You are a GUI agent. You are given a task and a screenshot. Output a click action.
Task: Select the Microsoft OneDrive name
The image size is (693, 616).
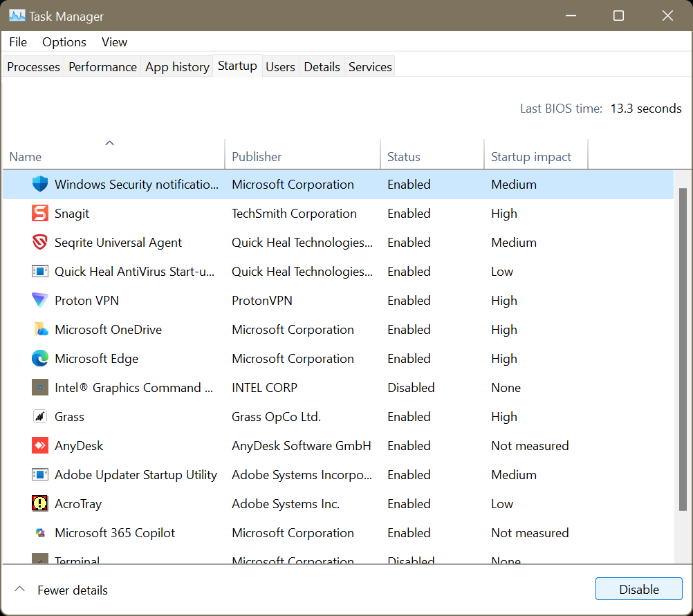(109, 330)
